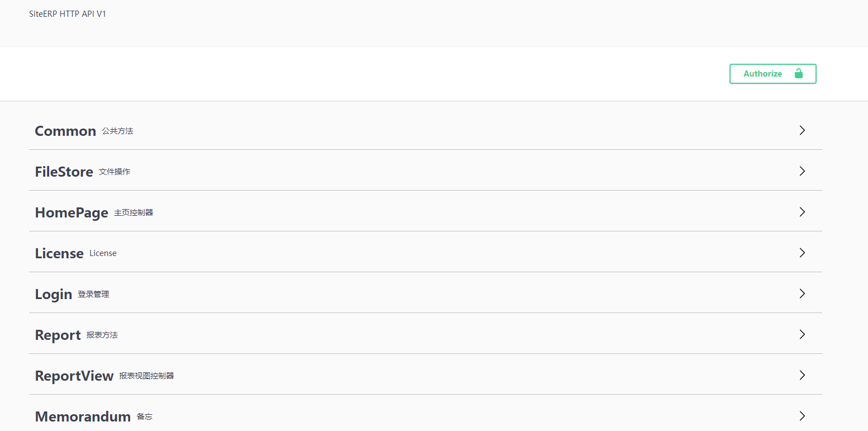Expand the Memorandum section via its chevron
Image resolution: width=868 pixels, height=431 pixels.
tap(802, 416)
